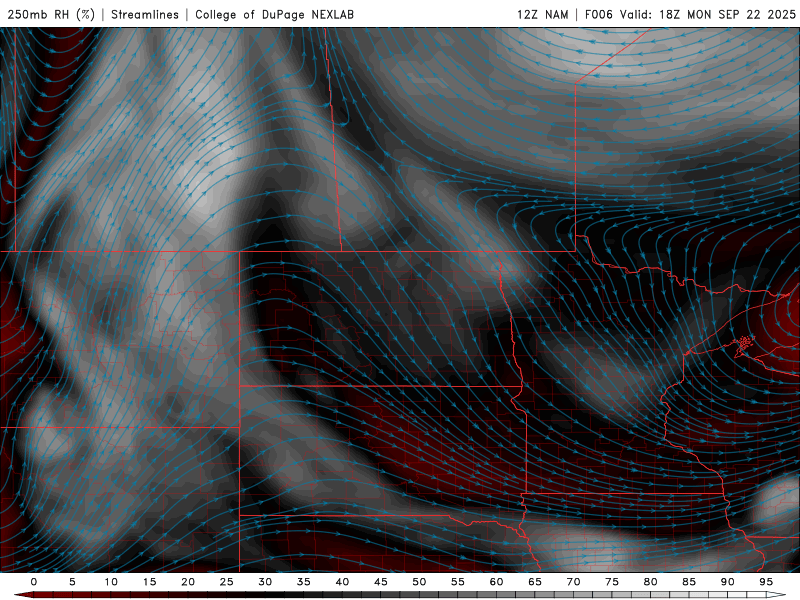This screenshot has height=600, width=800.
Task: Select the colorbar label "45"
Action: pyautogui.click(x=381, y=582)
